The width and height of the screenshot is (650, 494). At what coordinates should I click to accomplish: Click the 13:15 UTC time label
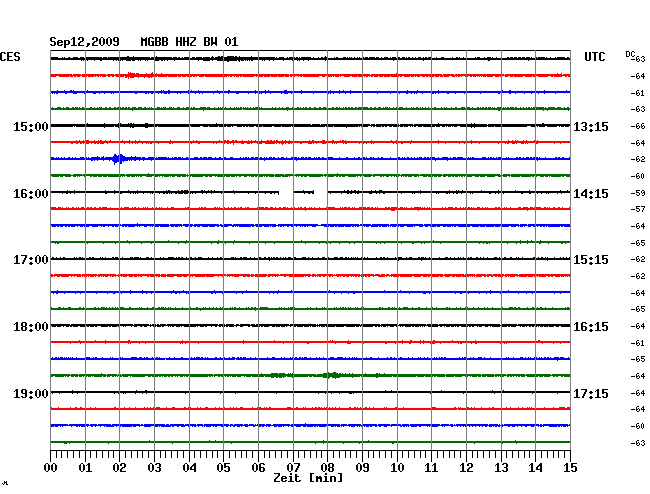pyautogui.click(x=591, y=126)
